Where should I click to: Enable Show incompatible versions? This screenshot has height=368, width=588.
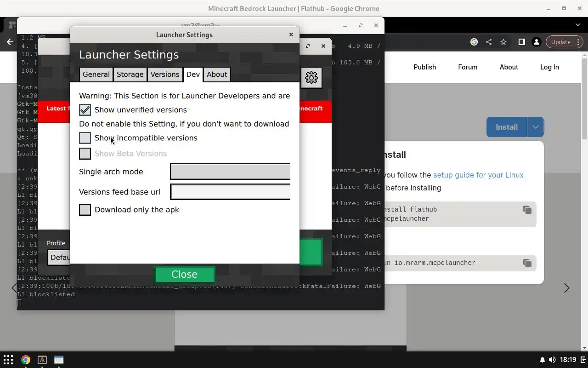tap(85, 138)
